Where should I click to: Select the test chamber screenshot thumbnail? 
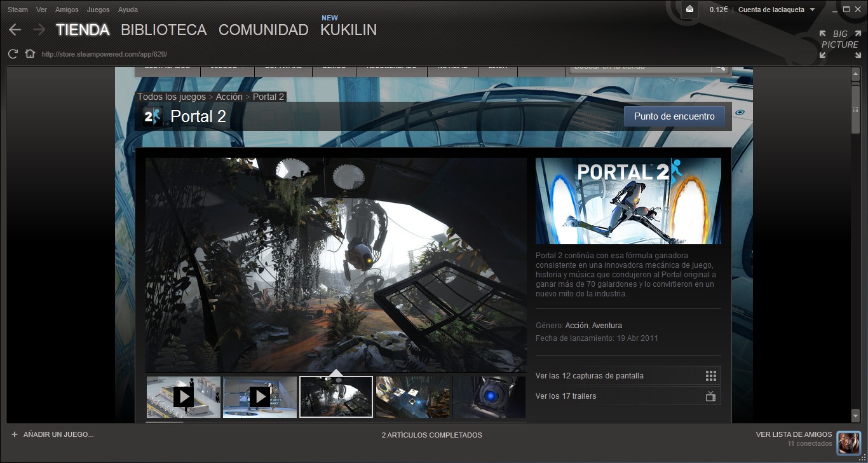pos(412,397)
